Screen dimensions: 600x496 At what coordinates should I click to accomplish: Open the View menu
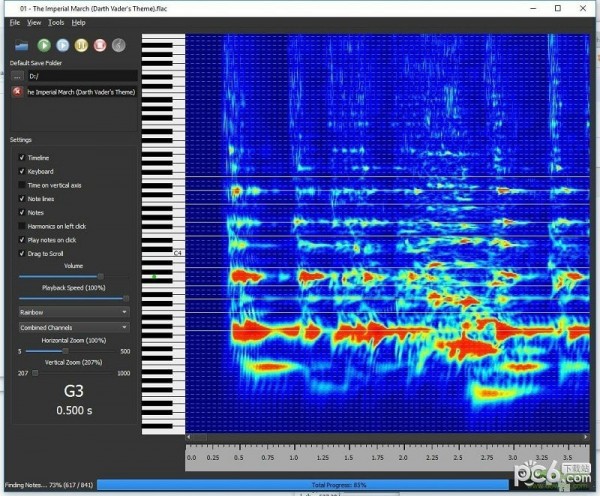pyautogui.click(x=34, y=23)
